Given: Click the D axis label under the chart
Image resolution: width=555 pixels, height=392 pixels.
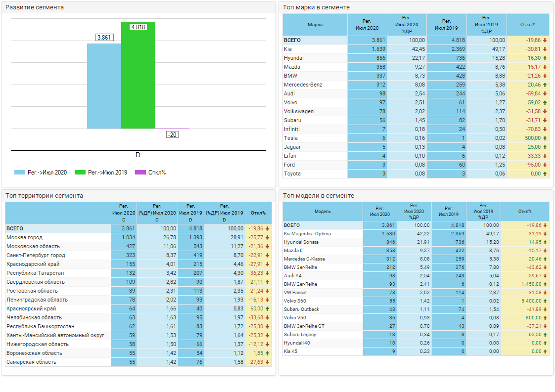Looking at the screenshot, I should (x=138, y=155).
